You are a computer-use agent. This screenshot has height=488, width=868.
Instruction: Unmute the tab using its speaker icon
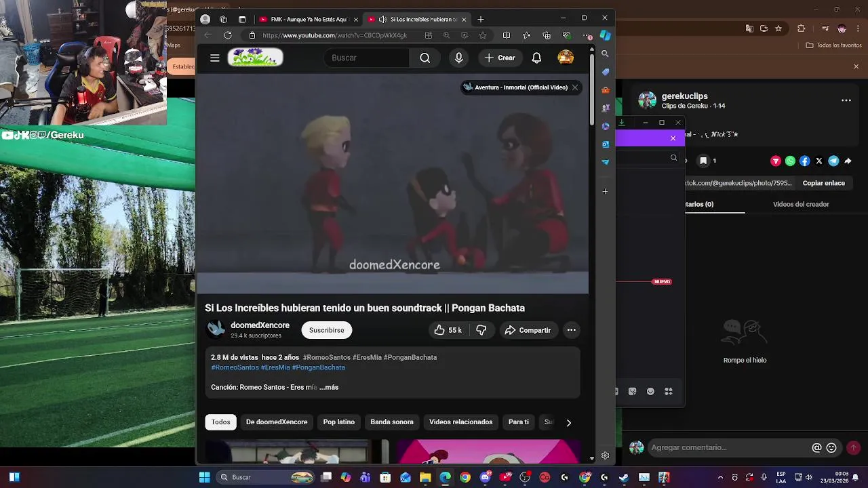[382, 19]
